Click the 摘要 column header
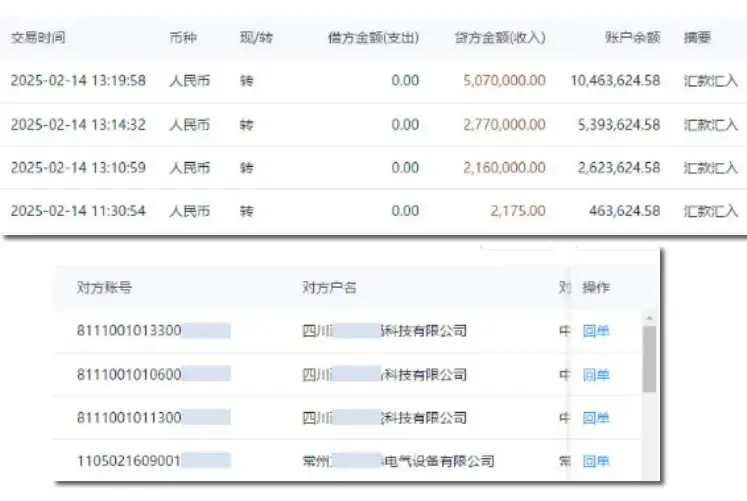 697,38
